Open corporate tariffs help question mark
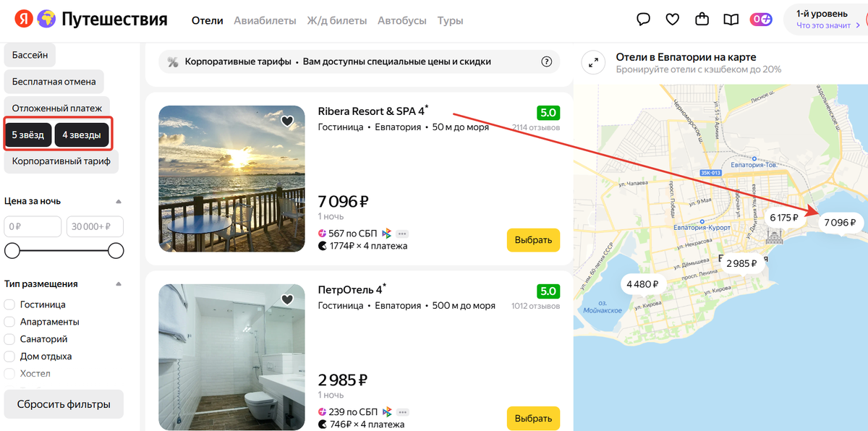The height and width of the screenshot is (431, 868). 547,61
